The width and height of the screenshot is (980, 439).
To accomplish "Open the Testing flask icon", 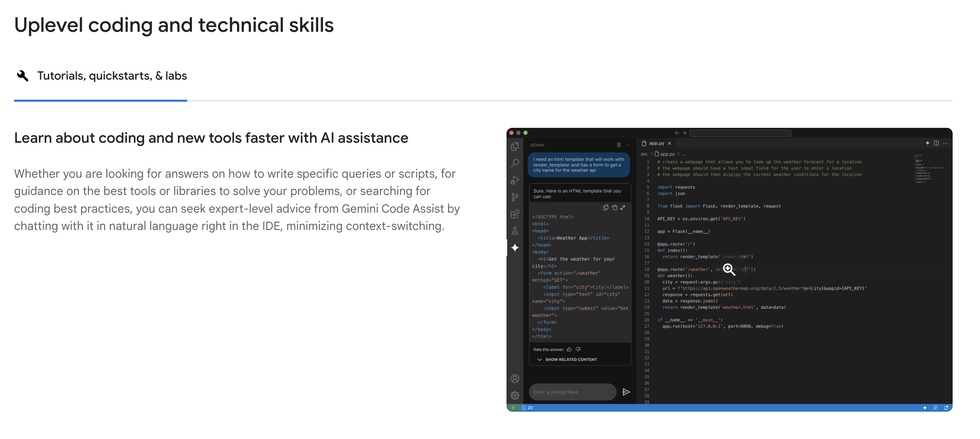I will 515,231.
